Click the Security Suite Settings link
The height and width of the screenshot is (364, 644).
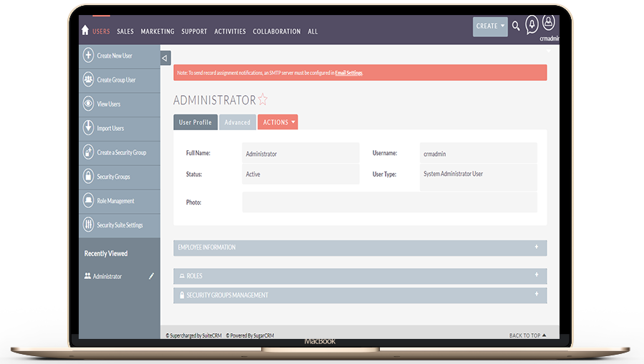(x=120, y=225)
